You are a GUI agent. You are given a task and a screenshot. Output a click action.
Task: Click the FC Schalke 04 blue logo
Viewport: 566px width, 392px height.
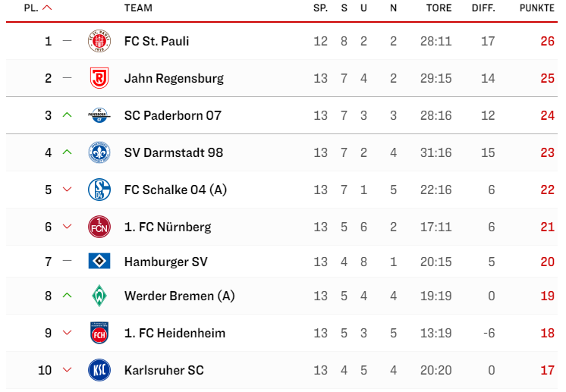tap(99, 190)
